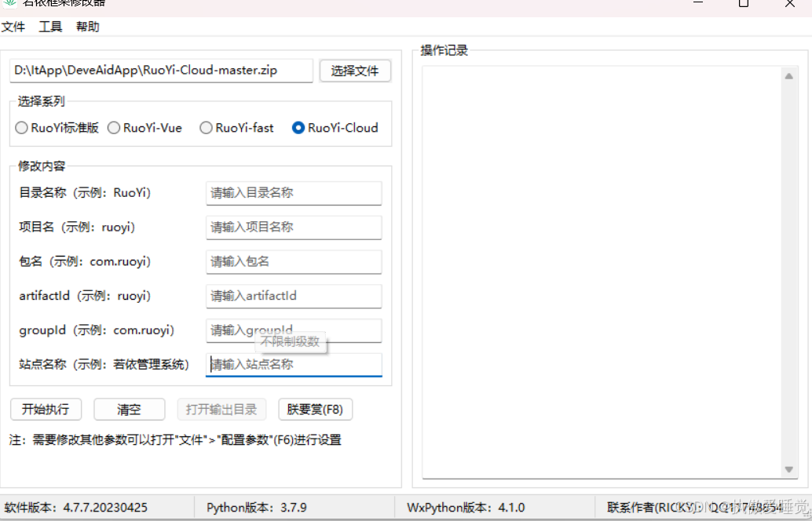Click the 打开输出目录 button
Image resolution: width=812 pixels, height=521 pixels.
tap(221, 410)
